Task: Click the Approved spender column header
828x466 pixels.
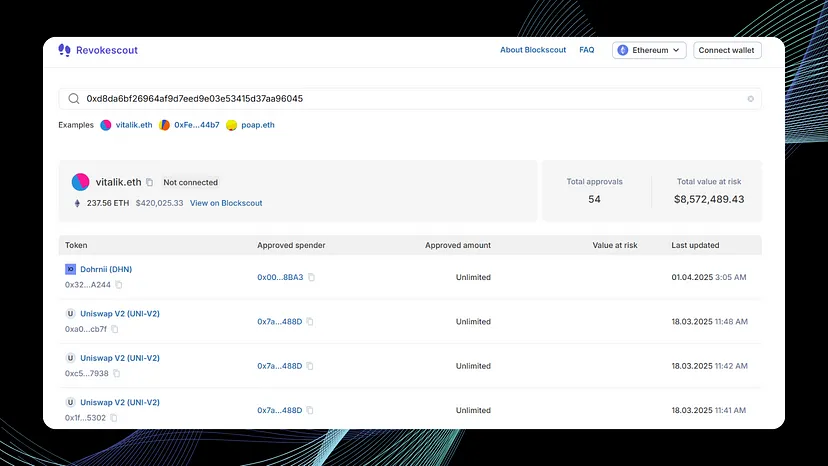Action: point(291,245)
